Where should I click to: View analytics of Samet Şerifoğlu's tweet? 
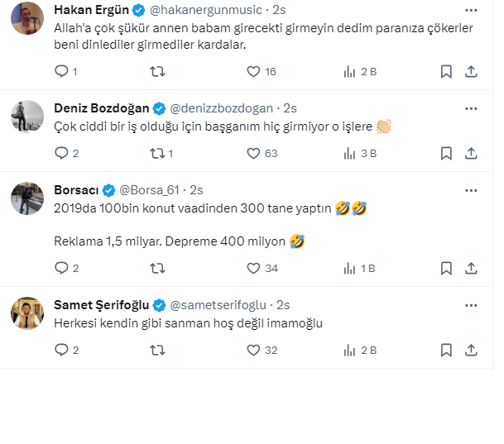tap(350, 350)
